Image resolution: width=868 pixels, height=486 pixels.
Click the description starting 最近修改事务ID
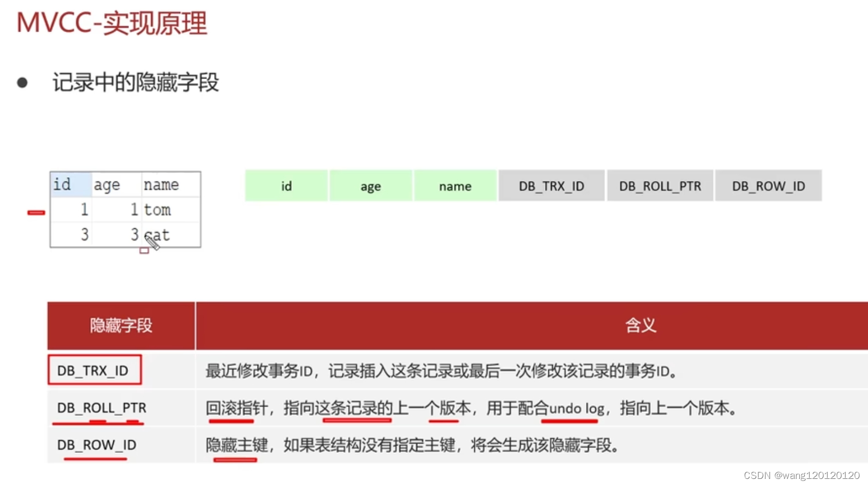442,371
